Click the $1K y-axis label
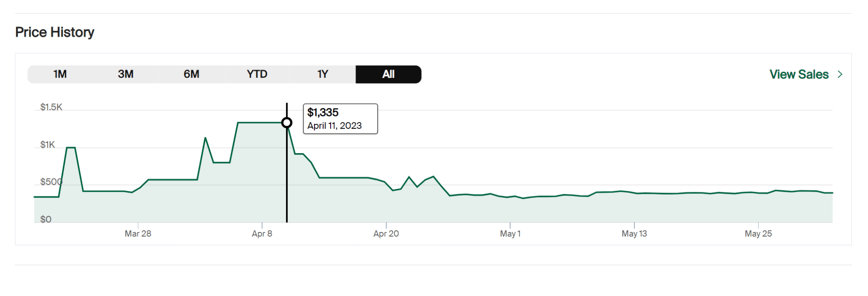 (x=47, y=145)
